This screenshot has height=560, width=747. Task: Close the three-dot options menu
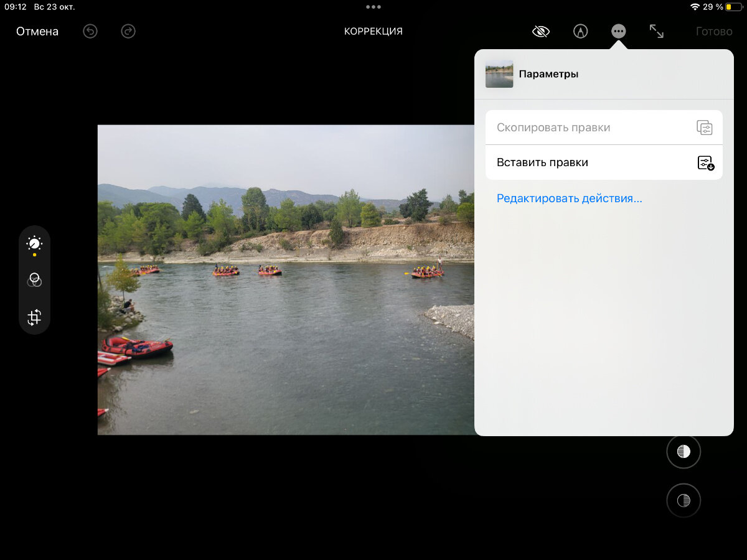(618, 31)
